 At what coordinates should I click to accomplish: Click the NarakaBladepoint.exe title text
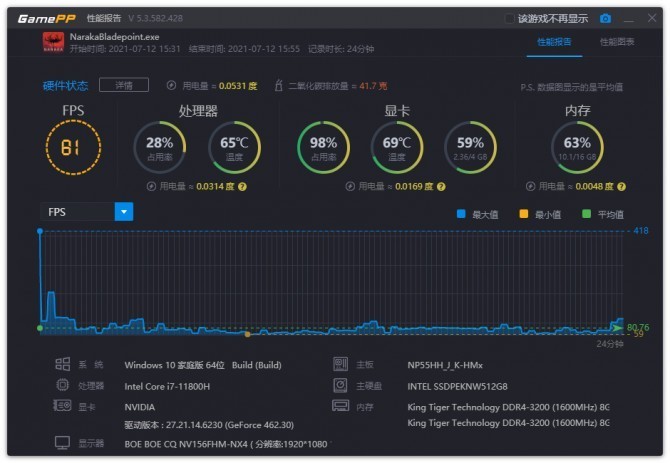(115, 37)
